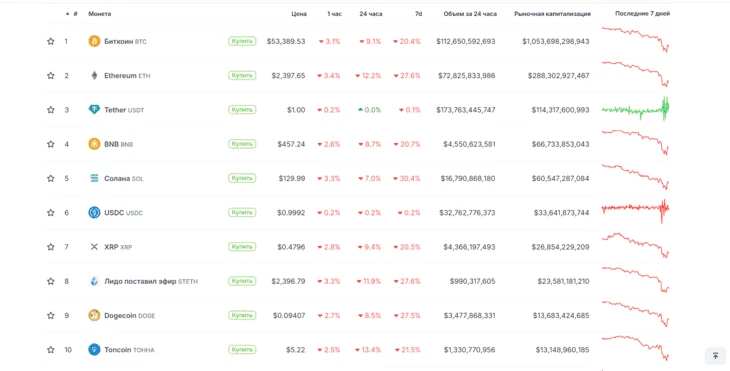Image resolution: width=730 pixels, height=371 pixels.
Task: Click the Toncoin blue logo icon
Action: tap(94, 350)
